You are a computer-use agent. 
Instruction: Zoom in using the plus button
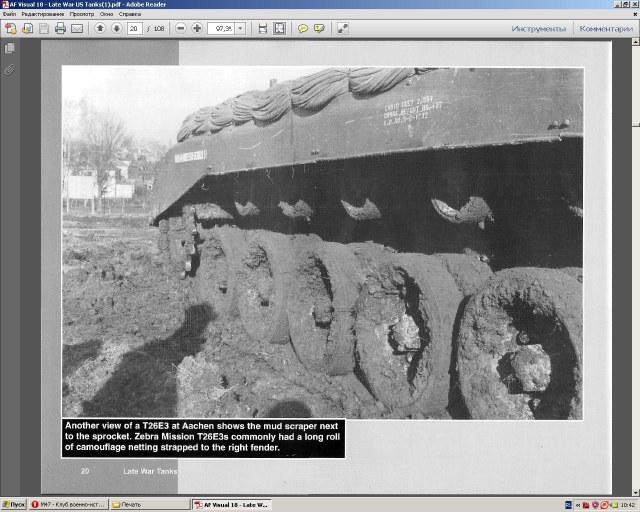point(197,28)
